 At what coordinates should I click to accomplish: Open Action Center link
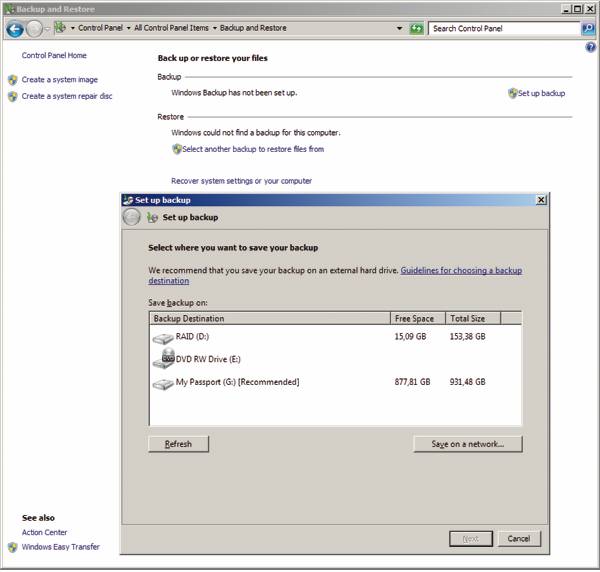point(44,533)
